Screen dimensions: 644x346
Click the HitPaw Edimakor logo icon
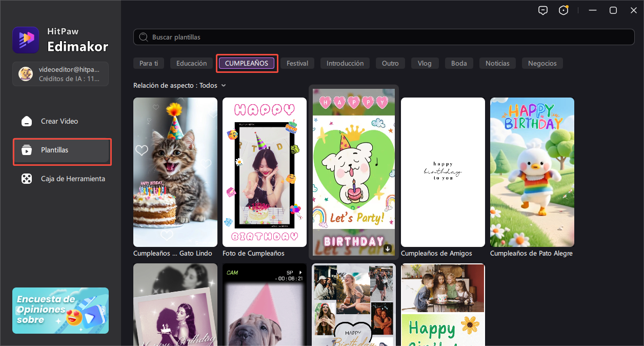tap(26, 40)
